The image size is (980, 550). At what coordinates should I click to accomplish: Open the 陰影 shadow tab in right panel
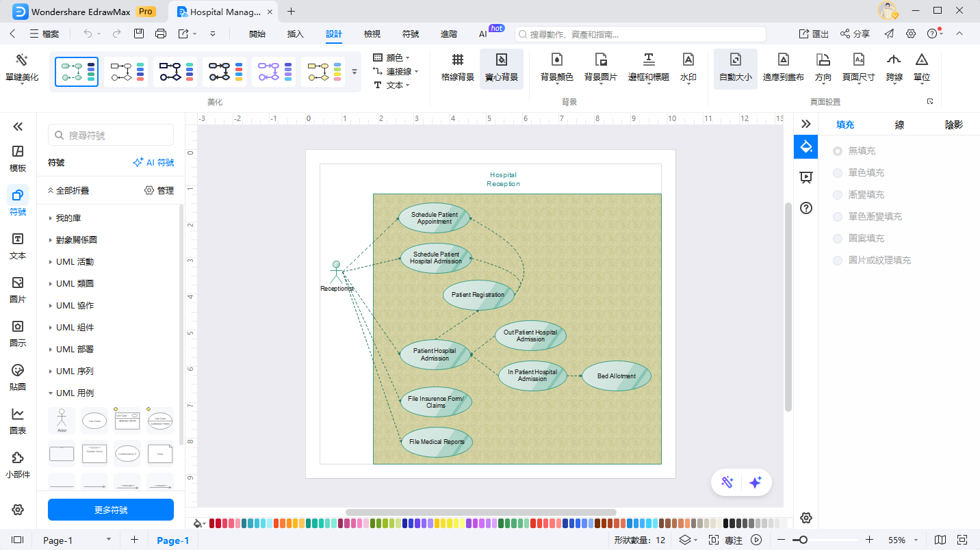point(953,125)
